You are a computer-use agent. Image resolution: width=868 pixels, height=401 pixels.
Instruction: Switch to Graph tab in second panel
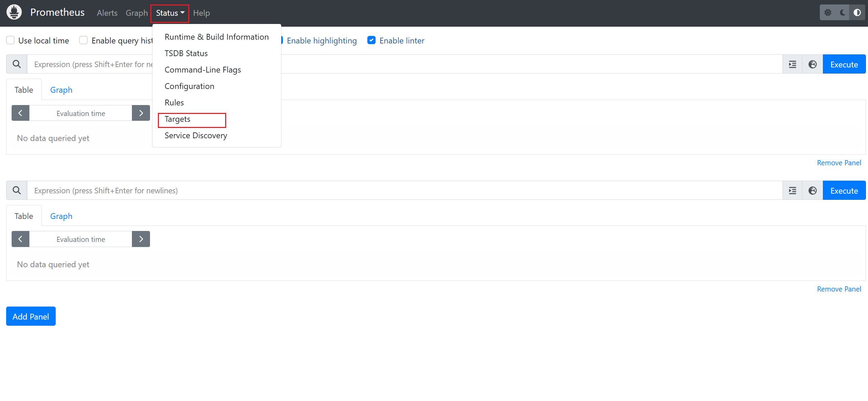(x=61, y=216)
